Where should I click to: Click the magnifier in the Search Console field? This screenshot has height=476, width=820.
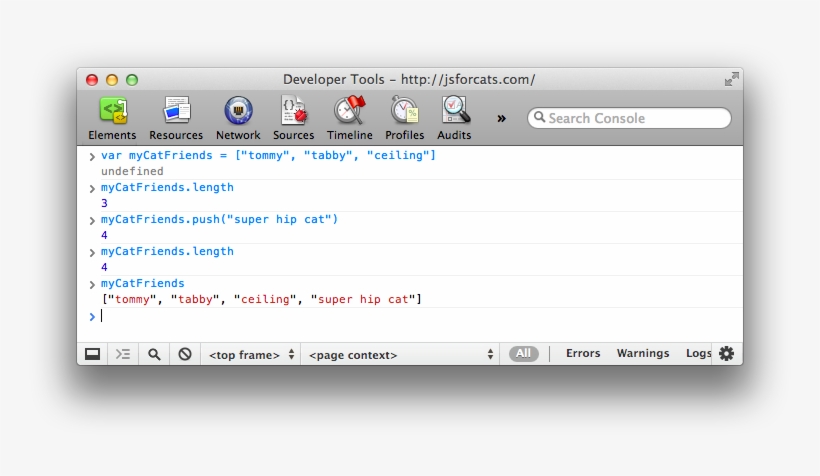coord(539,117)
